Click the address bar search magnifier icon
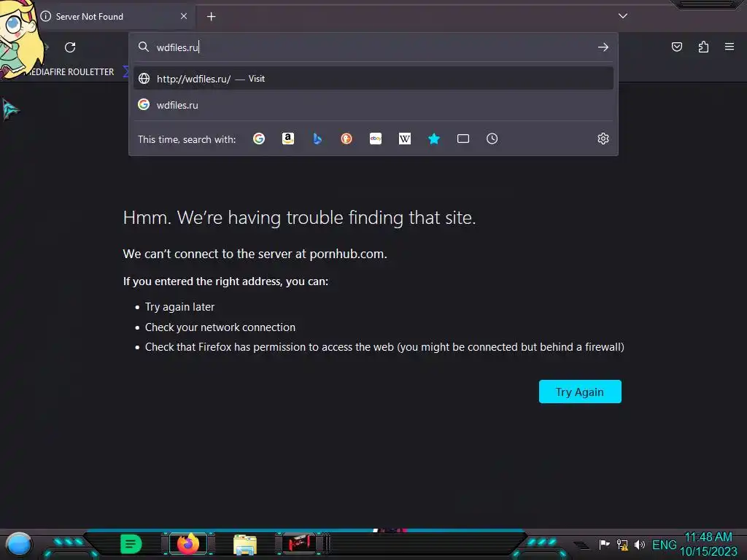Viewport: 747px width, 560px height. tap(144, 47)
